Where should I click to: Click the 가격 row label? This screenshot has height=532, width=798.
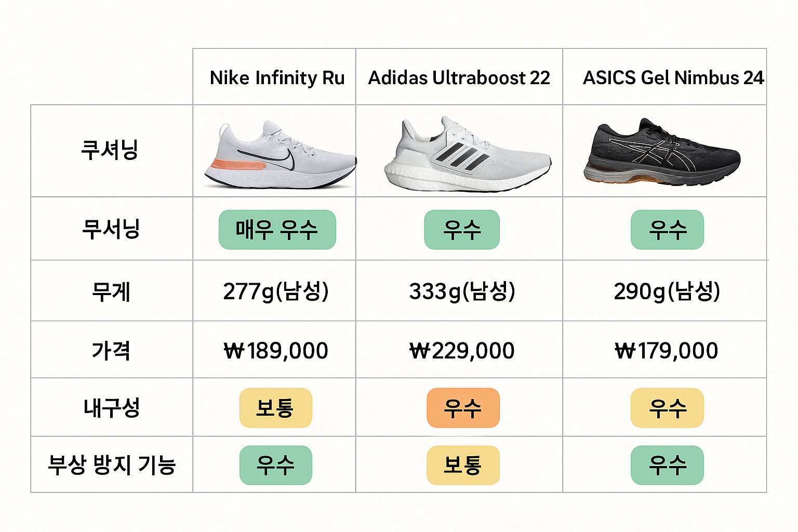click(111, 351)
